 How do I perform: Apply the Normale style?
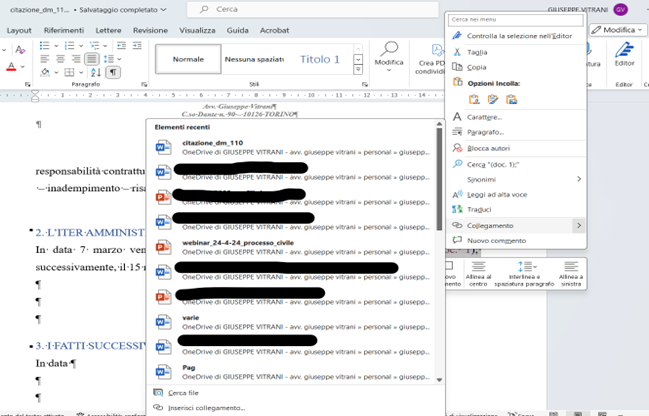188,59
